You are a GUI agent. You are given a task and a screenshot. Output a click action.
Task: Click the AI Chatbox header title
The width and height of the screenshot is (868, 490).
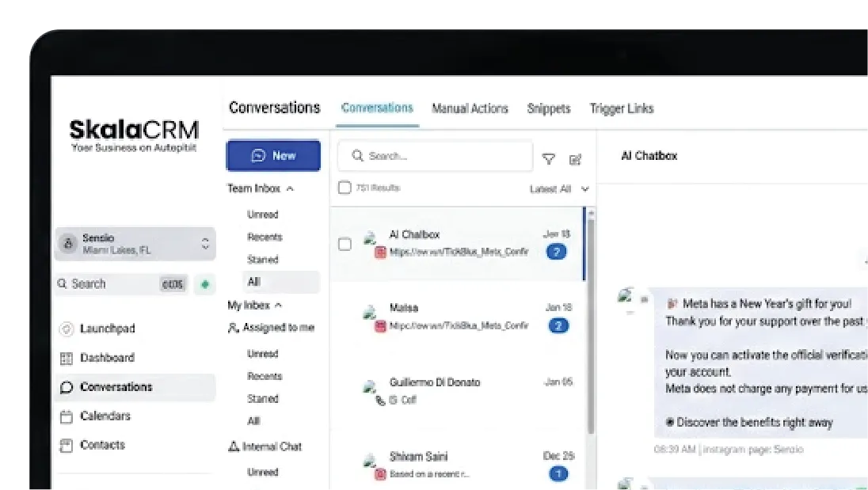[649, 156]
